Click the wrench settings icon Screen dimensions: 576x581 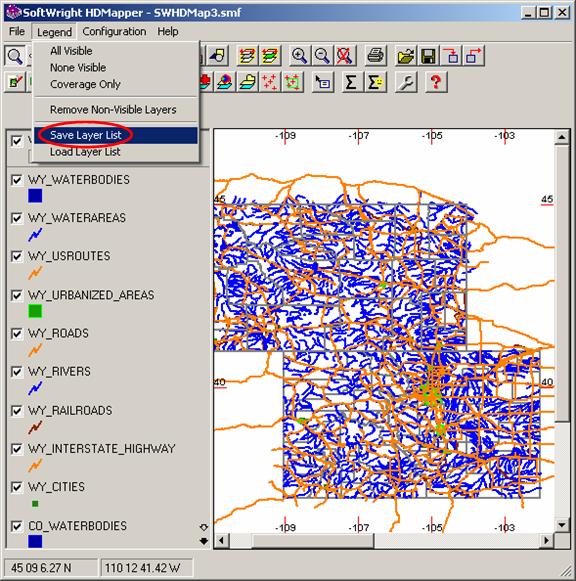click(406, 82)
